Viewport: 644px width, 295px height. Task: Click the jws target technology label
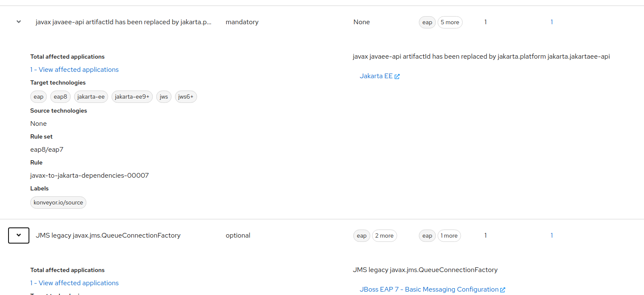pyautogui.click(x=164, y=97)
